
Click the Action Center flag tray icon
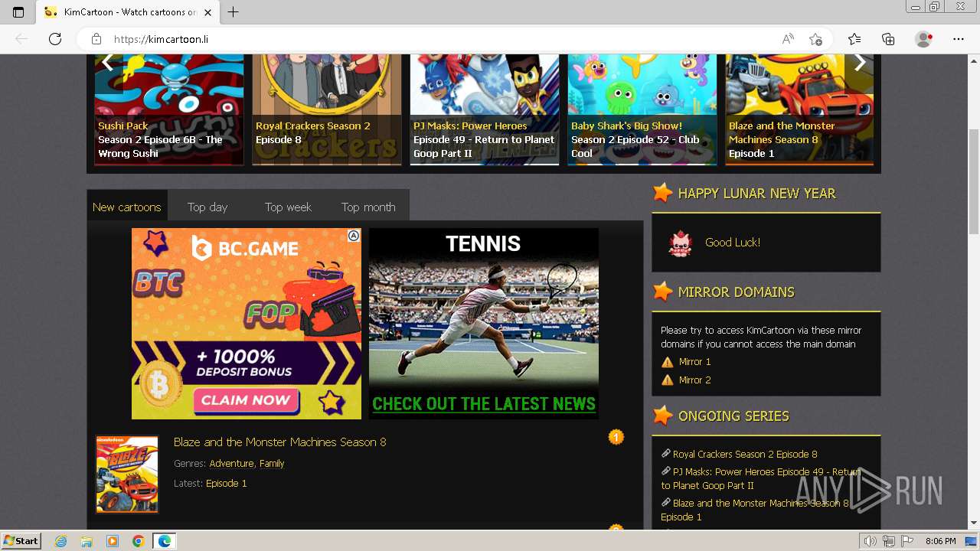tap(907, 541)
